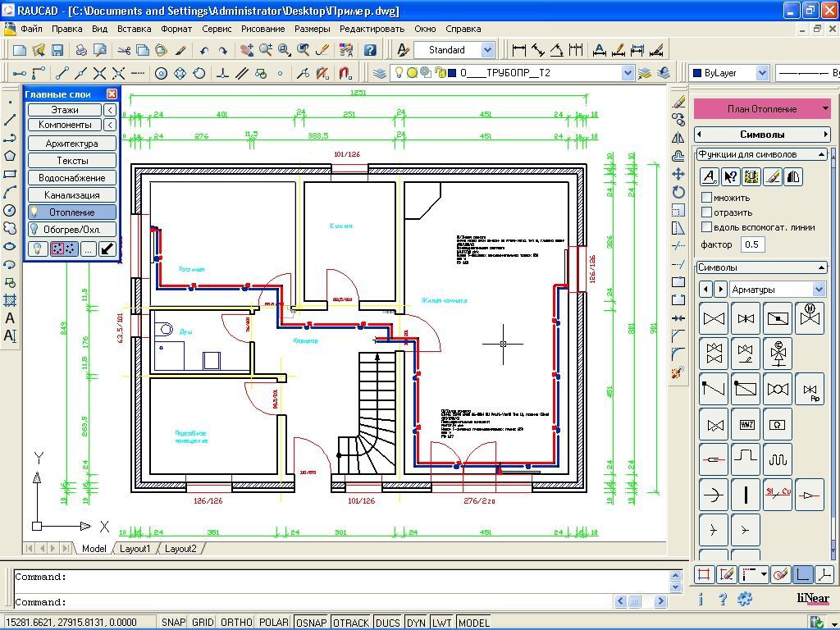Insert the motorized valve symbol
840x630 pixels.
point(810,317)
